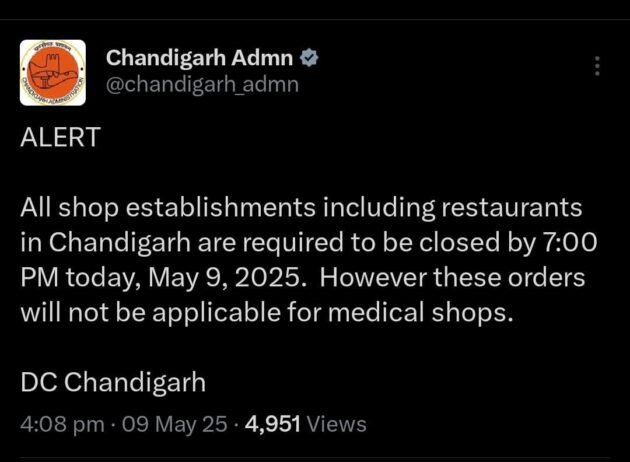The height and width of the screenshot is (462, 630).
Task: Click the DC Chandigarh signature line
Action: [112, 382]
